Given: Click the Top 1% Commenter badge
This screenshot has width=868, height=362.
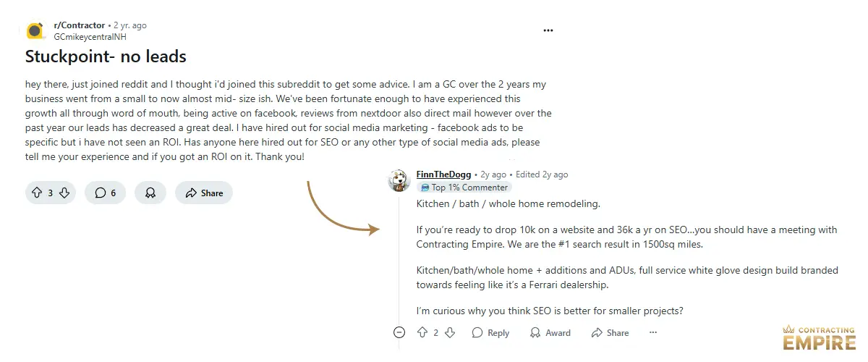Looking at the screenshot, I should pos(464,188).
